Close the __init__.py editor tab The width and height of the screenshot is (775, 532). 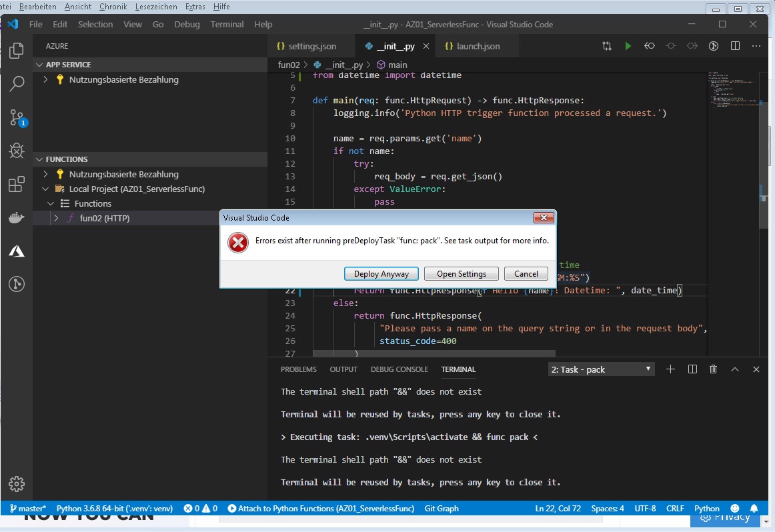(426, 46)
